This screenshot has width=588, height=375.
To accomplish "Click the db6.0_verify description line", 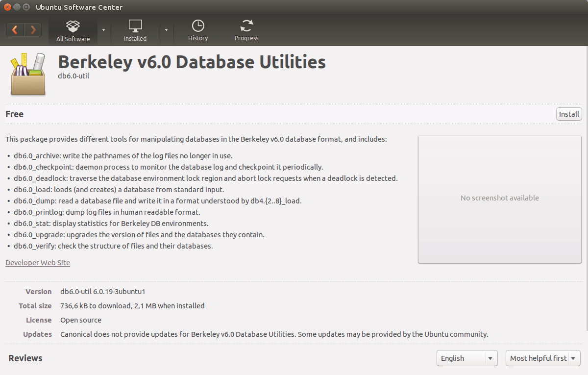I will pos(113,246).
